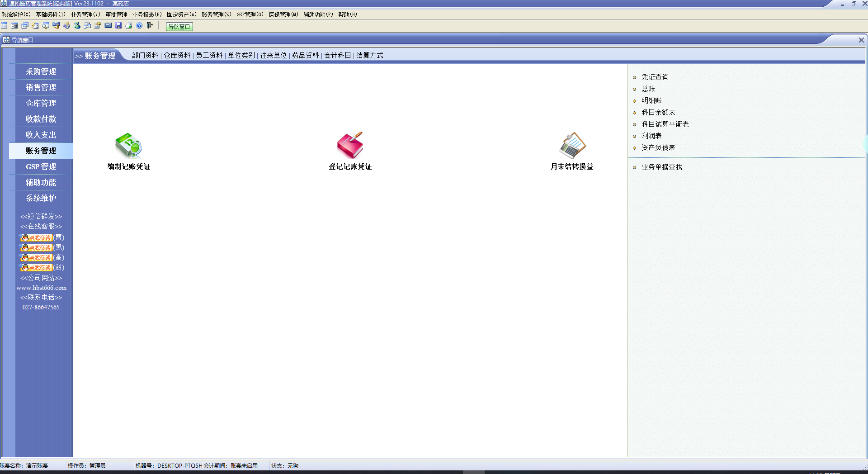Screen dimensions: 868x474
Task: Open 业务报表(B) menu
Action: coord(147,14)
